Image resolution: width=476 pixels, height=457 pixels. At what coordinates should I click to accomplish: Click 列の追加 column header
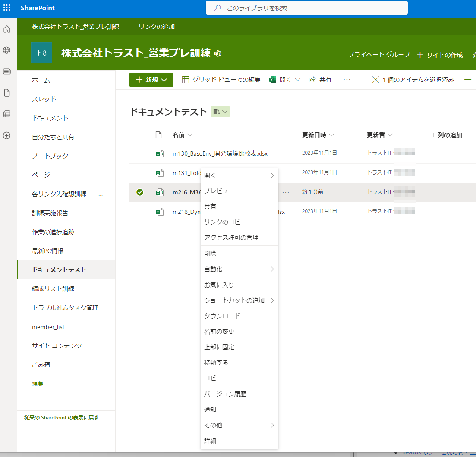click(447, 135)
